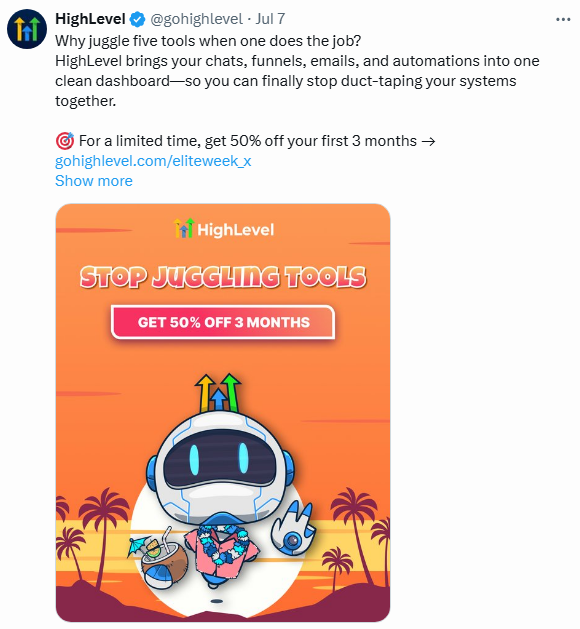The image size is (580, 629).
Task: Open the gohighlevel.com/eliteweek_x link
Action: point(153,161)
